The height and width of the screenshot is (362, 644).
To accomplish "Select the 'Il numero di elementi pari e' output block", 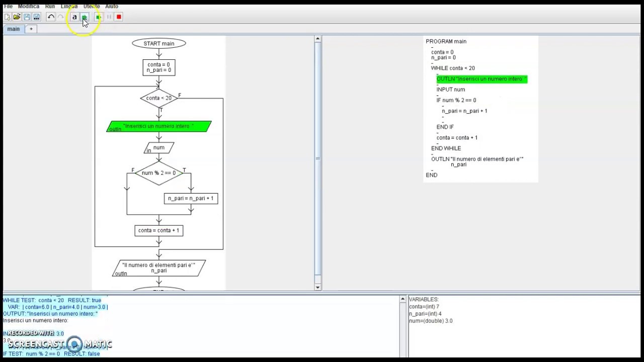I will [159, 268].
